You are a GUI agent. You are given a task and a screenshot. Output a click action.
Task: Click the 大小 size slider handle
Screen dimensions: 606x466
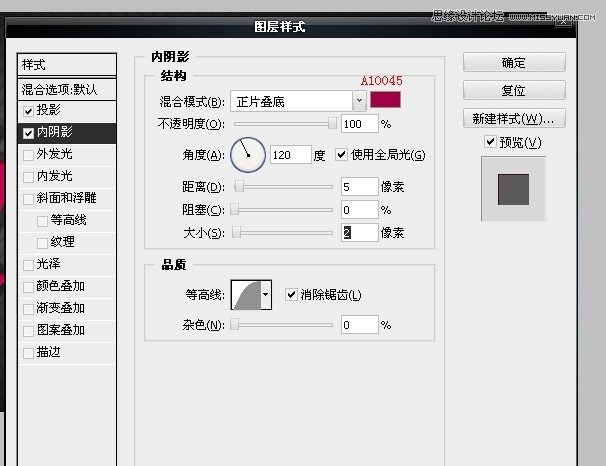click(x=236, y=232)
